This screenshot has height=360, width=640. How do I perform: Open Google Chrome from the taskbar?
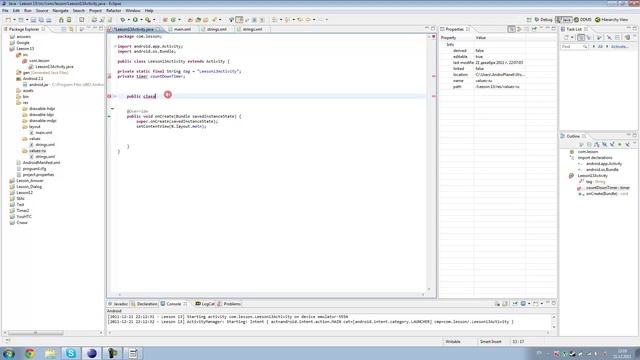(29, 353)
